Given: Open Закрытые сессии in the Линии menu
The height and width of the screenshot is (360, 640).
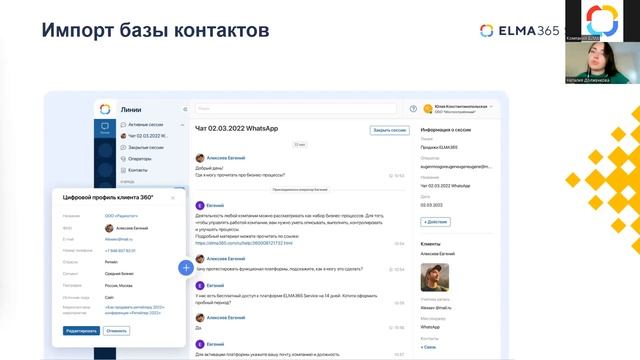Looking at the screenshot, I should (x=146, y=147).
